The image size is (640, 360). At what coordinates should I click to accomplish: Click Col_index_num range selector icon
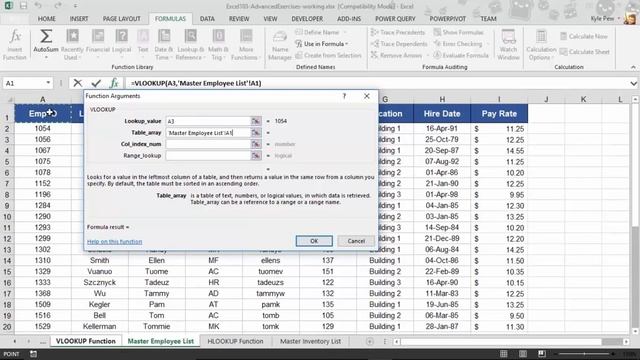click(256, 144)
